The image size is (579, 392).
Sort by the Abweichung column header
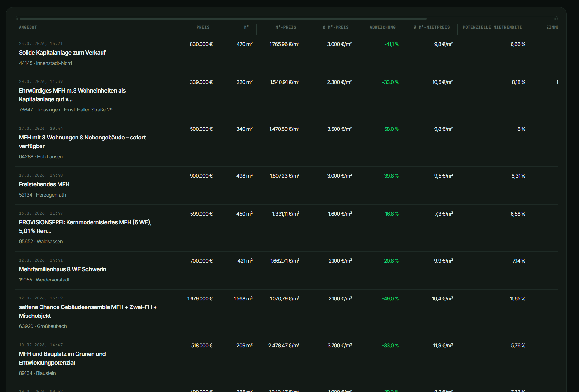click(x=382, y=27)
